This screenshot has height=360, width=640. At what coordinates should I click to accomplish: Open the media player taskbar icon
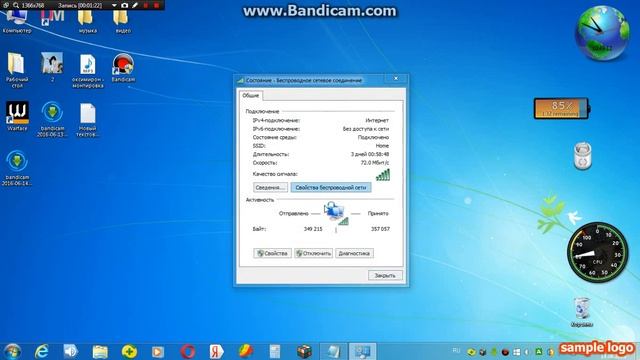158,351
